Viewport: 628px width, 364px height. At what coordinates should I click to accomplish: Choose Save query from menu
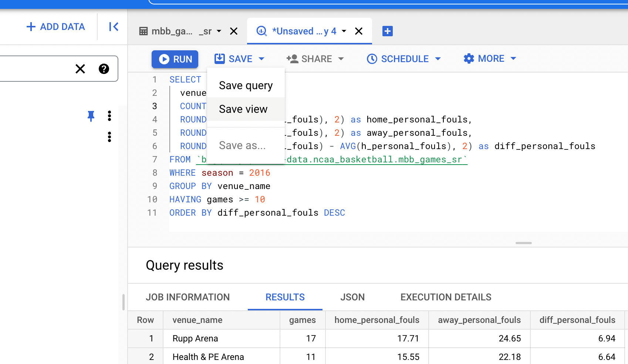click(246, 85)
